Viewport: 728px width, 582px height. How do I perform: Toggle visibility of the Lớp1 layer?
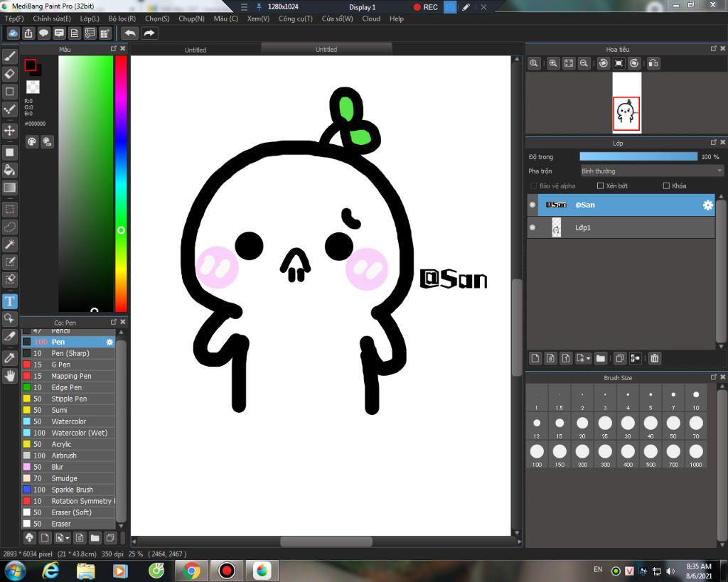(x=532, y=227)
